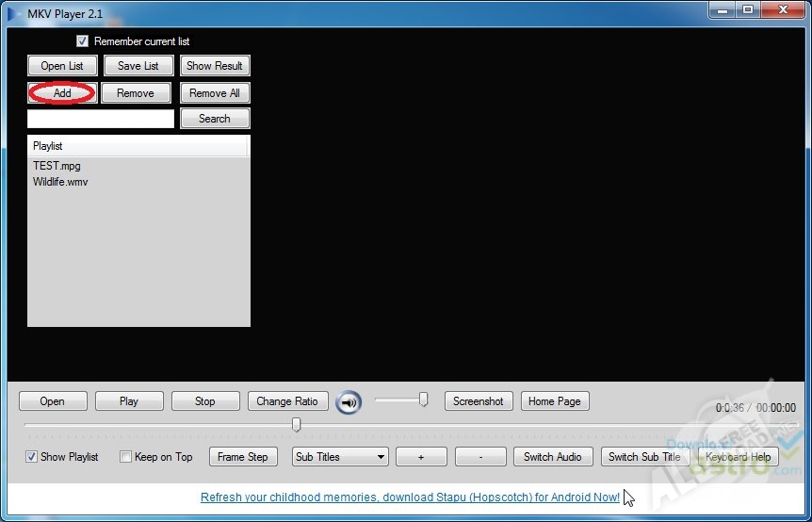The height and width of the screenshot is (522, 812).
Task: Select TEST.mpg in the playlist
Action: pyautogui.click(x=57, y=166)
